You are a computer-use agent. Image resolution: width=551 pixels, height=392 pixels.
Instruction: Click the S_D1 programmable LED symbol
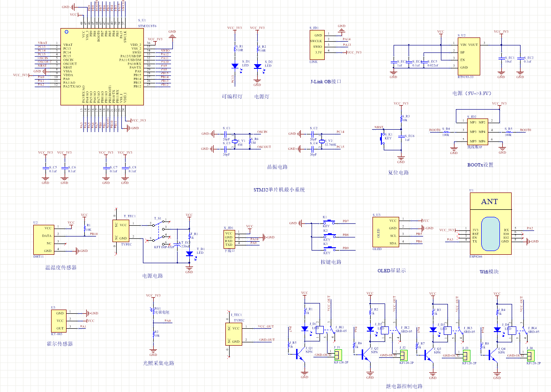coord(234,67)
